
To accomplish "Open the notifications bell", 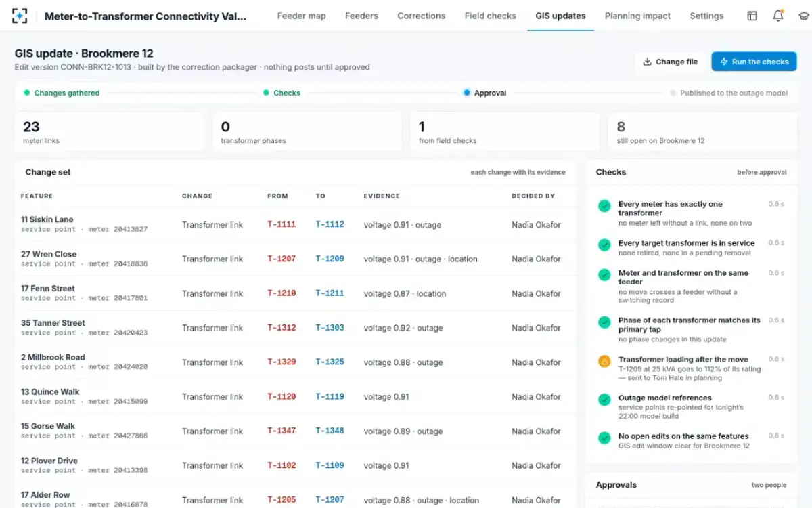I will click(777, 16).
